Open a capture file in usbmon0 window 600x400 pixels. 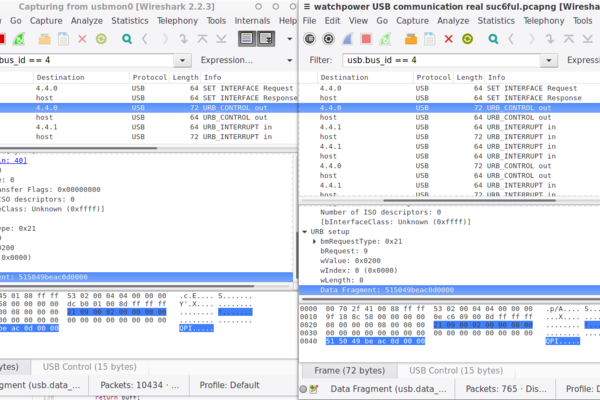pyautogui.click(x=44, y=39)
